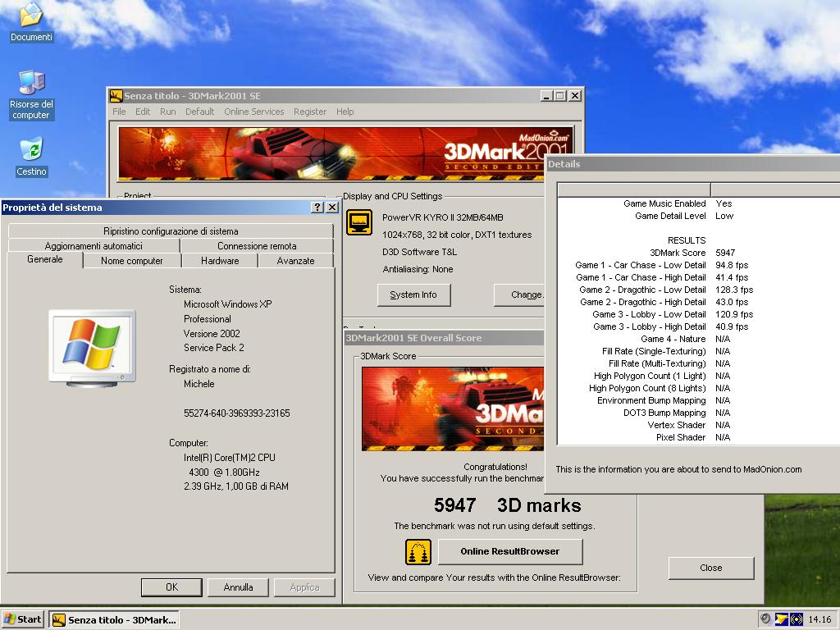Click the Game Music Enabled row
Image resolution: width=840 pixels, height=630 pixels.
[x=699, y=203]
